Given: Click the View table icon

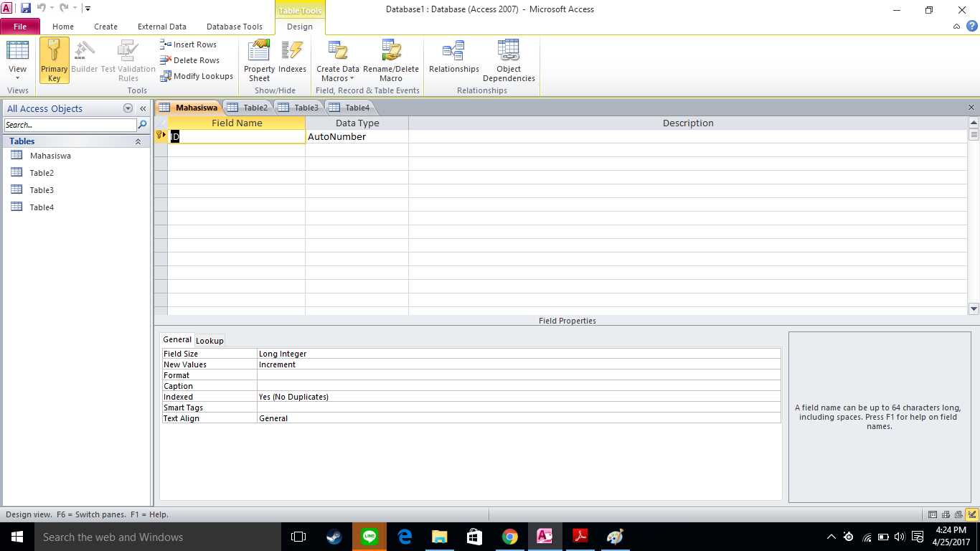Looking at the screenshot, I should [18, 50].
